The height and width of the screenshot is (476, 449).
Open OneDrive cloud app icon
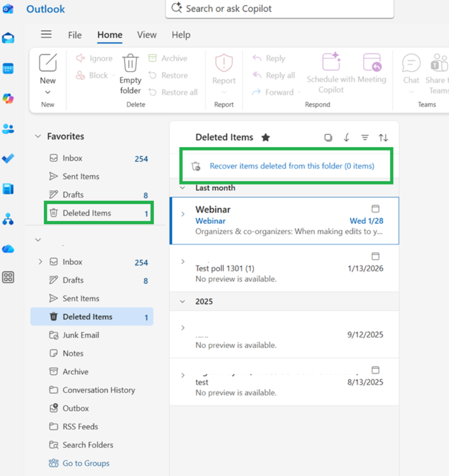[x=8, y=249]
